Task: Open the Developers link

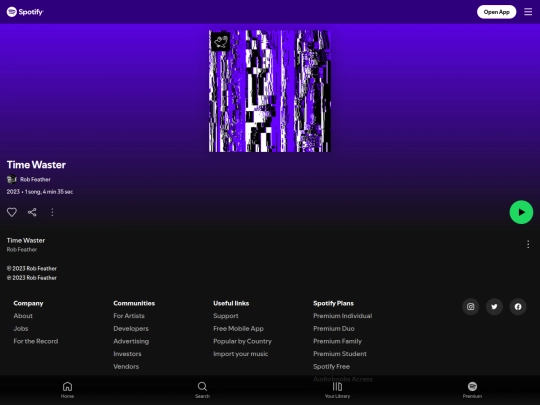Action: click(x=131, y=329)
